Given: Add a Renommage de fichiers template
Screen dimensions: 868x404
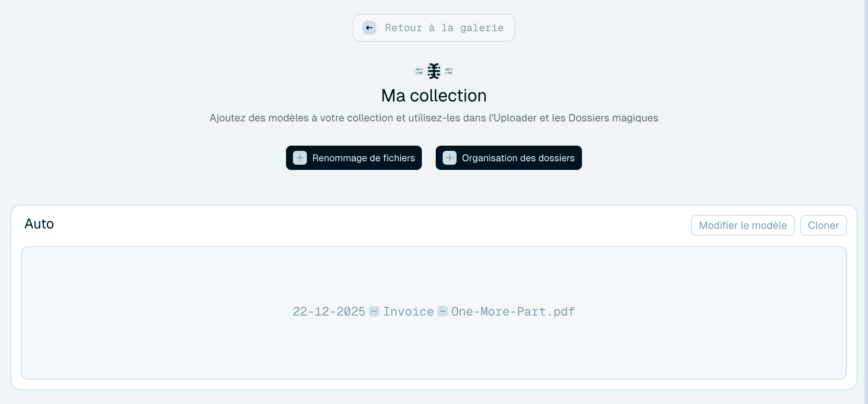Looking at the screenshot, I should pyautogui.click(x=354, y=158).
